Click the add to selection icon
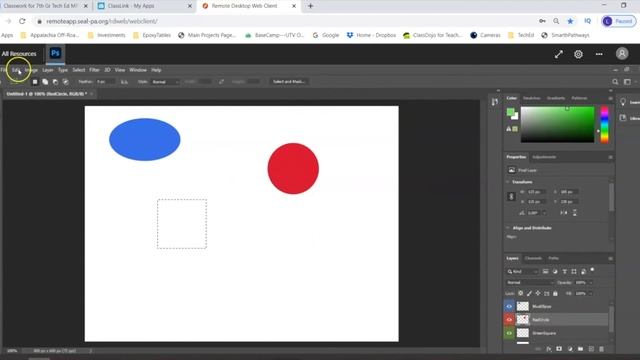 (45, 82)
